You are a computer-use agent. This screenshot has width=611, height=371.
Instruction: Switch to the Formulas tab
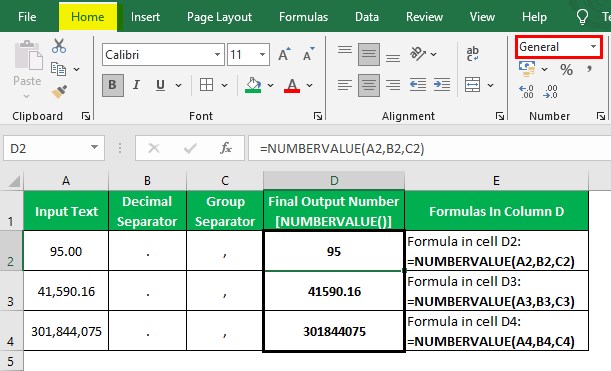pos(304,17)
